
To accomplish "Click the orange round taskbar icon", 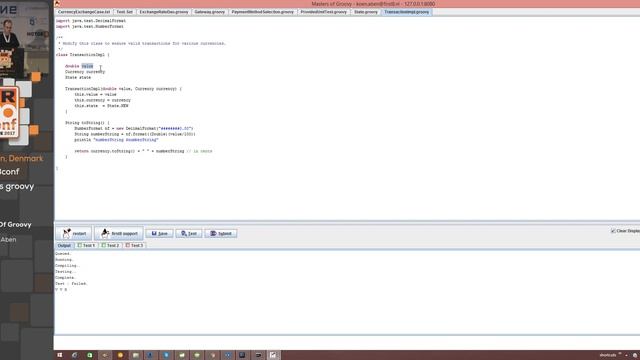I will point(120,355).
